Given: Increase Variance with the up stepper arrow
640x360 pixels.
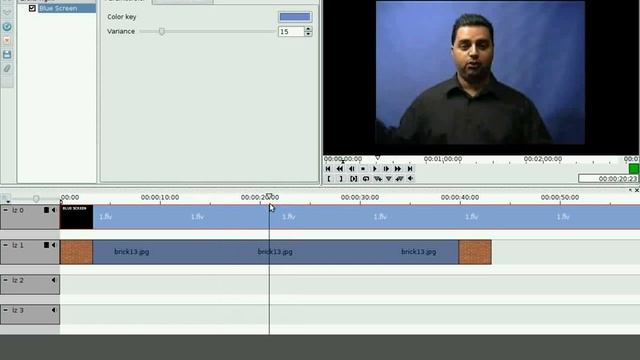Looking at the screenshot, I should [308, 29].
